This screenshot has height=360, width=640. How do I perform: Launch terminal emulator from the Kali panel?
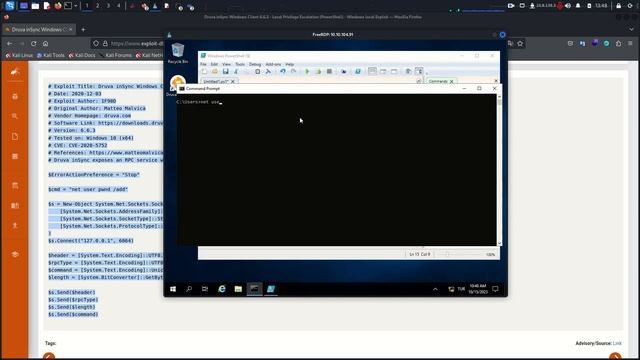click(x=68, y=6)
